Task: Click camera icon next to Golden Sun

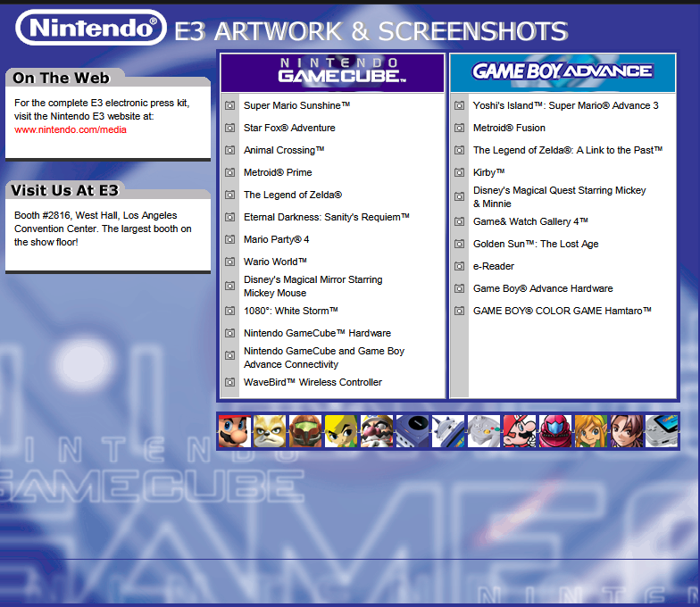Action: [459, 245]
